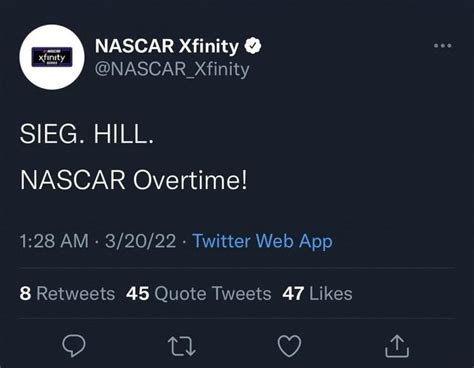View the 45 Quote Tweets list
This screenshot has height=368, width=474.
click(199, 294)
